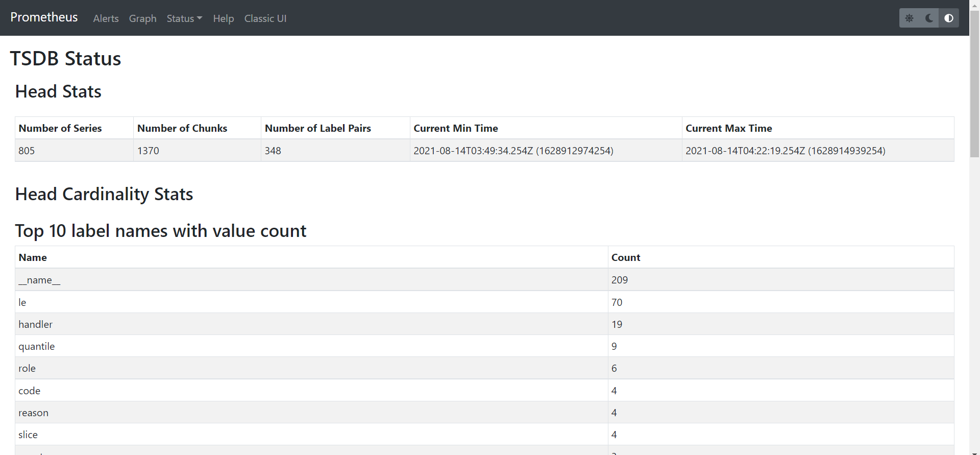Select the count 9 for quantile

tap(614, 346)
